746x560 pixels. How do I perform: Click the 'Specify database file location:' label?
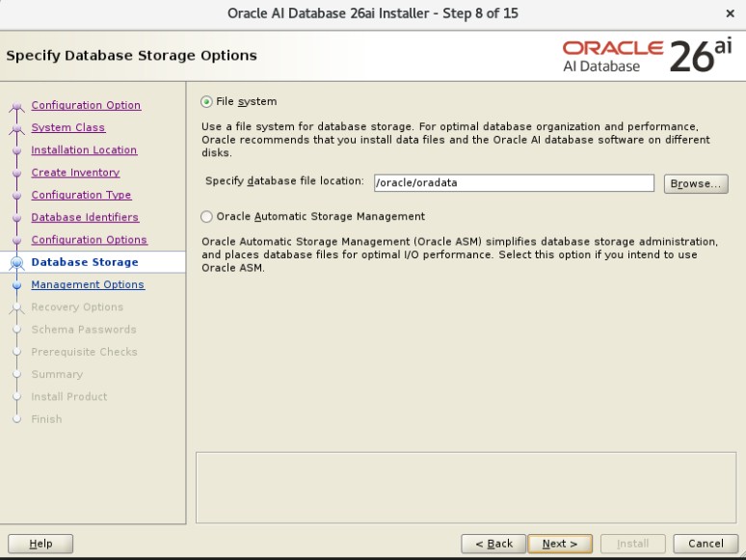tap(284, 181)
